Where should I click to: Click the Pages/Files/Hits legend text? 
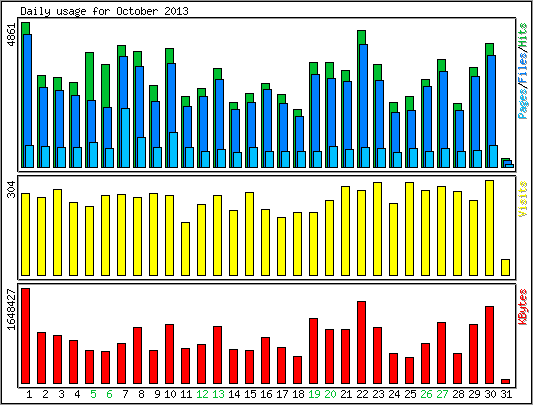click(523, 71)
